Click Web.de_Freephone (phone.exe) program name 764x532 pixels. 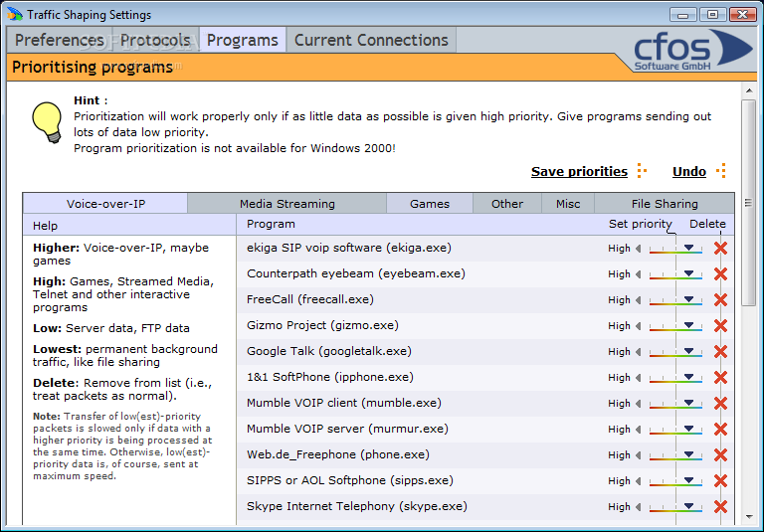(x=338, y=454)
